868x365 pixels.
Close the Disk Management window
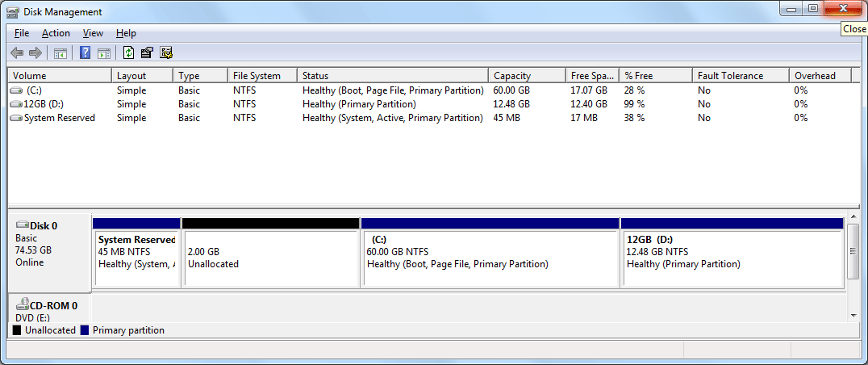click(844, 8)
